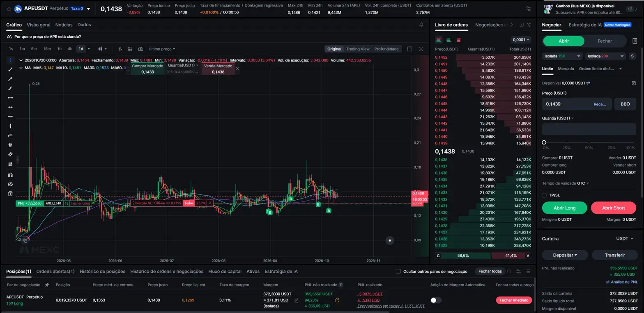This screenshot has width=644, height=313.
Task: Click the Preço (USDT) input field
Action: pyautogui.click(x=577, y=104)
